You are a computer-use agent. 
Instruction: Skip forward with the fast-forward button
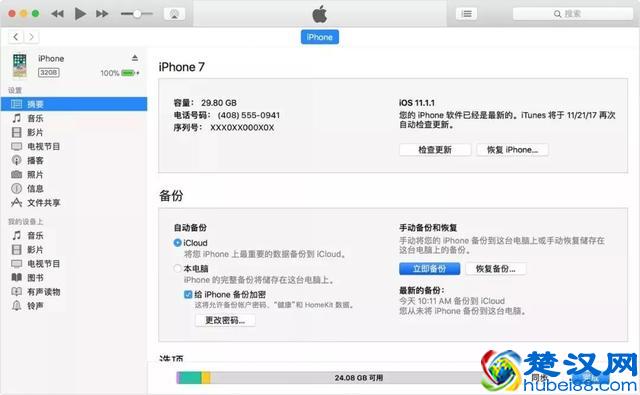102,14
